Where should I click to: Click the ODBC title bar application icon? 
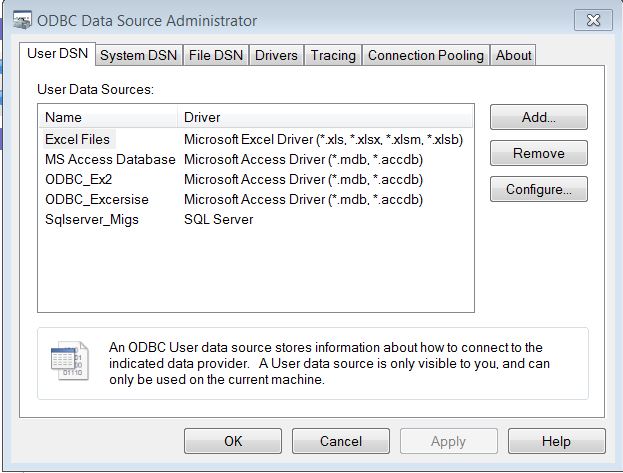21,20
